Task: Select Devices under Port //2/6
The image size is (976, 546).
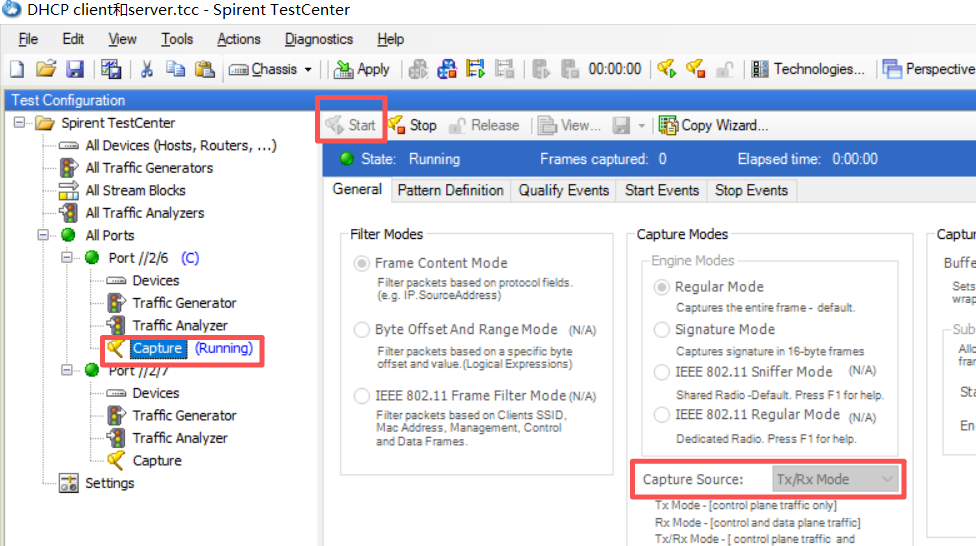Action: 156,280
